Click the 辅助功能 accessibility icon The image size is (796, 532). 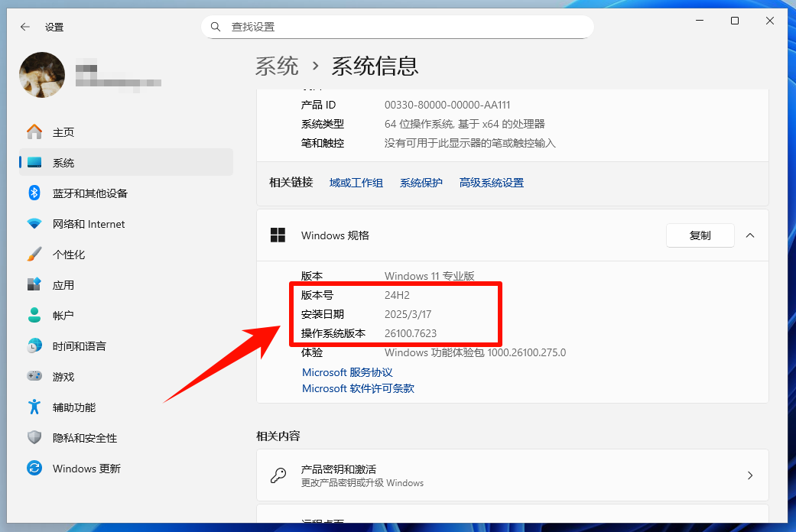pyautogui.click(x=34, y=407)
